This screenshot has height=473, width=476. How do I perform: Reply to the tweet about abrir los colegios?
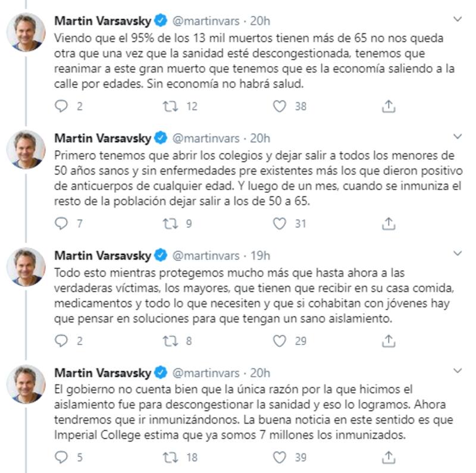pyautogui.click(x=62, y=224)
